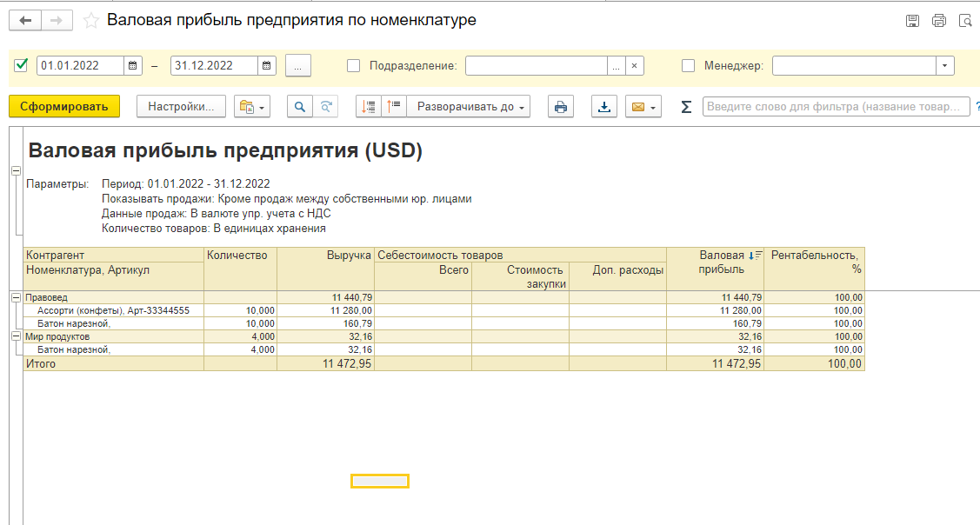Toggle the period checkbox
This screenshot has width=980, height=525.
(x=22, y=65)
